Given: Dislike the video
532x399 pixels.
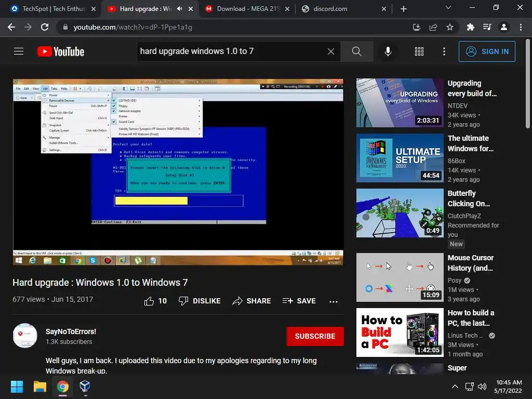Looking at the screenshot, I should click(199, 301).
